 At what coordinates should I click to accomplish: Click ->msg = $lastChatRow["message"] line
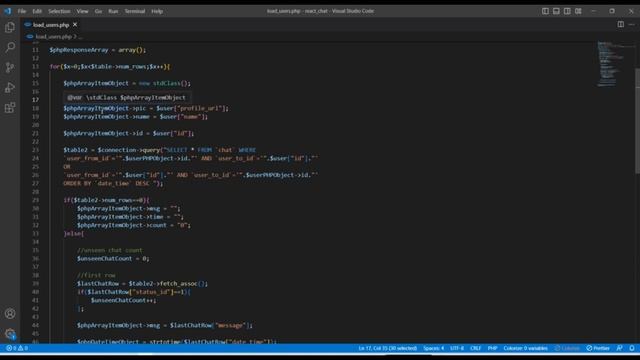point(165,325)
